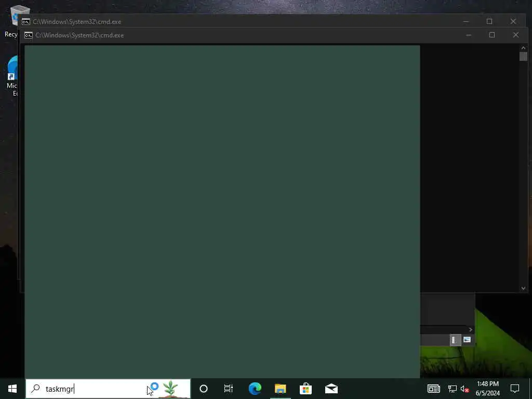Launch Microsoft Edge from the taskbar
The width and height of the screenshot is (532, 399).
click(x=255, y=389)
